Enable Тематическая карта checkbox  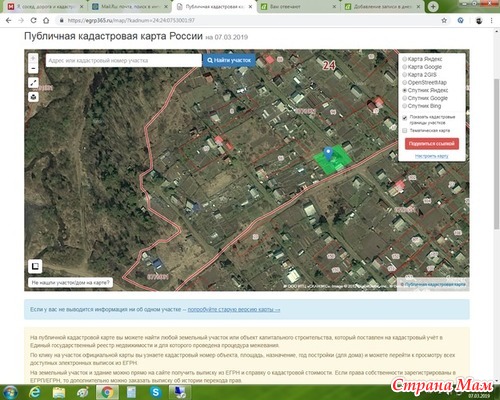405,130
